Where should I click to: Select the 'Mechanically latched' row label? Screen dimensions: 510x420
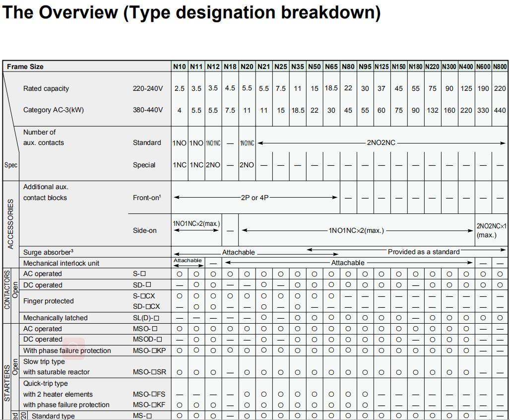(x=55, y=318)
